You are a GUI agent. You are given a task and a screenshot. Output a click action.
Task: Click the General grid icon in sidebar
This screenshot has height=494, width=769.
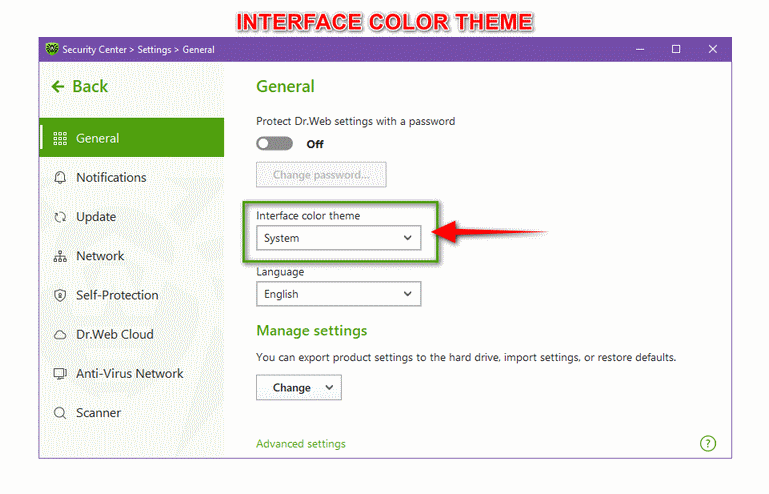(60, 138)
